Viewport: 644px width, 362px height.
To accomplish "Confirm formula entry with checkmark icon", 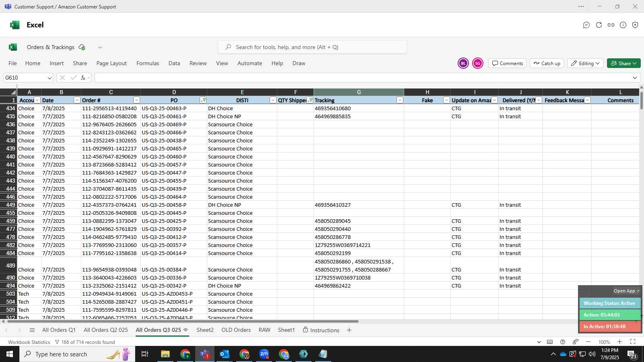I will pyautogui.click(x=73, y=78).
